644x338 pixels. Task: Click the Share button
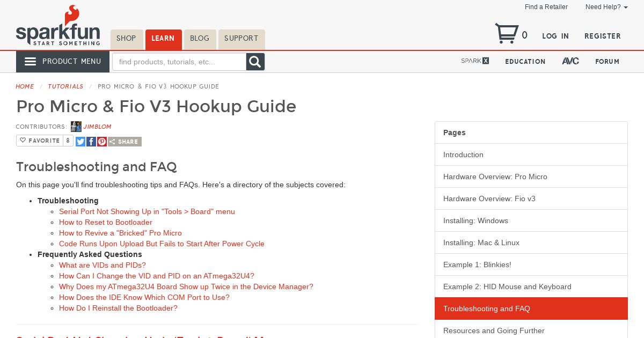pos(125,142)
